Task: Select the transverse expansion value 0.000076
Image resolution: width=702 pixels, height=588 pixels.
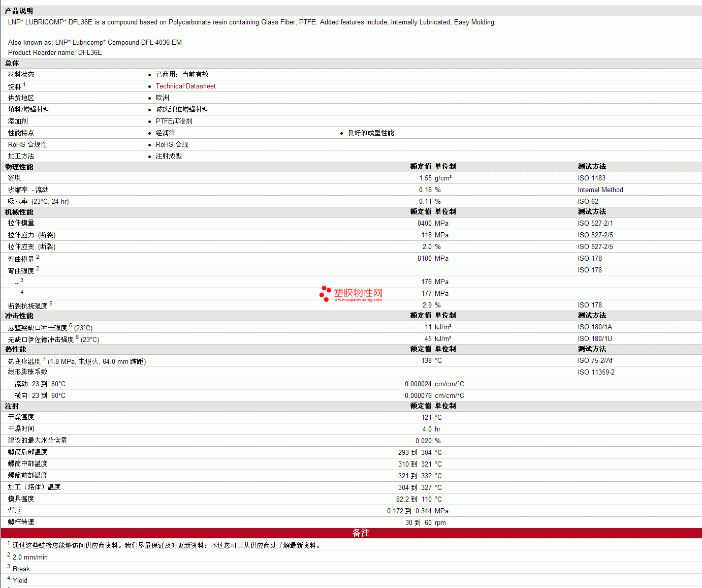Action: pyautogui.click(x=418, y=396)
